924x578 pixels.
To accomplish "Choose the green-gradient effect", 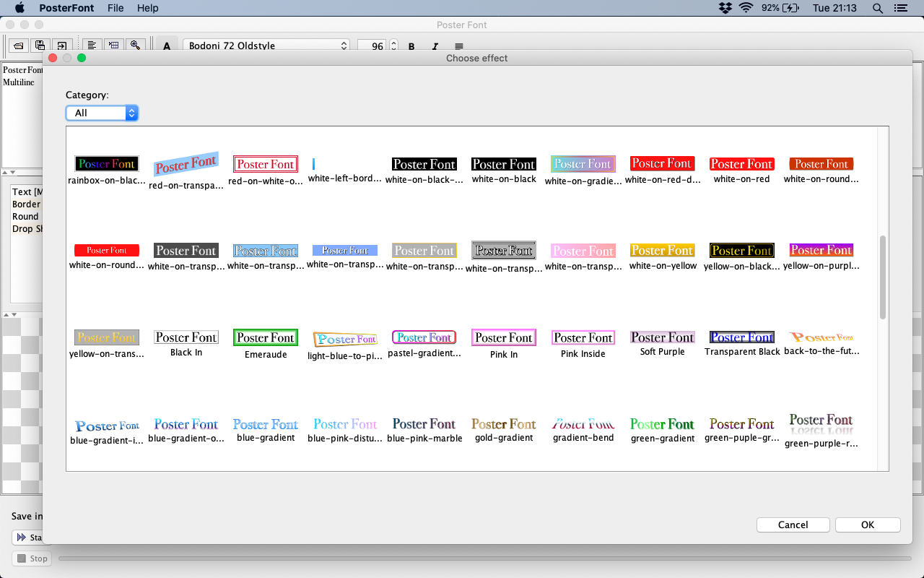I will click(663, 424).
